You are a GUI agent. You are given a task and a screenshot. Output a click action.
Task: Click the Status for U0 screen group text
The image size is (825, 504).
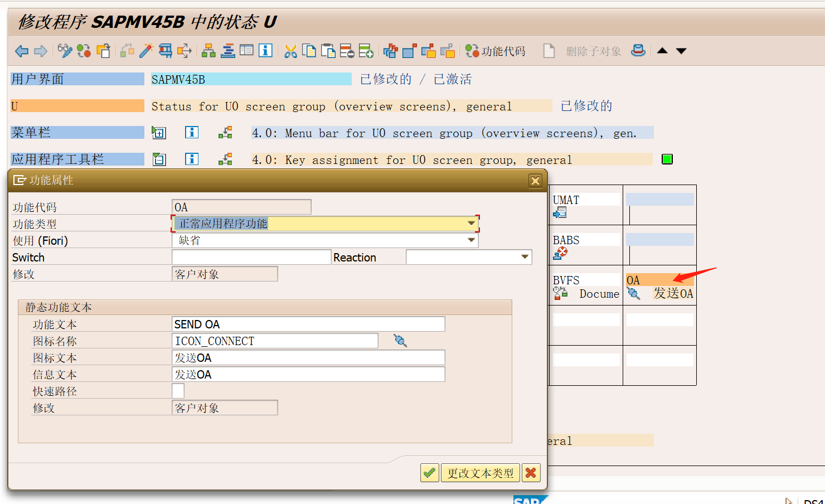[332, 106]
